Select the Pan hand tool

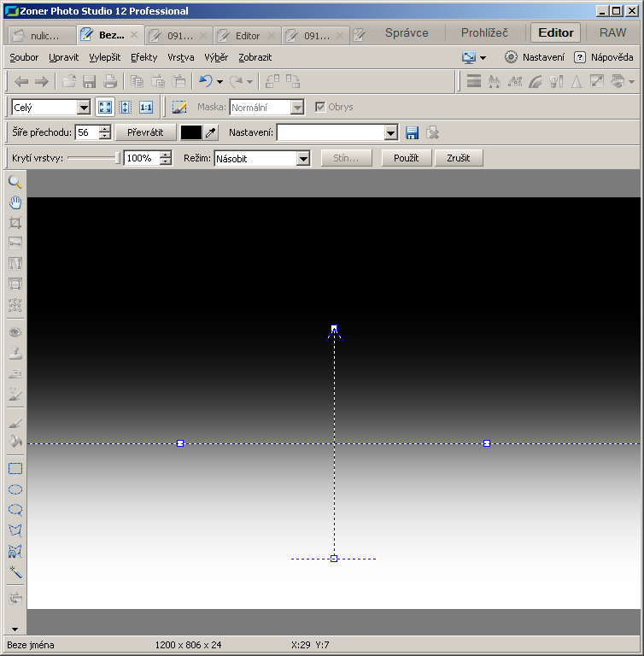(x=15, y=202)
